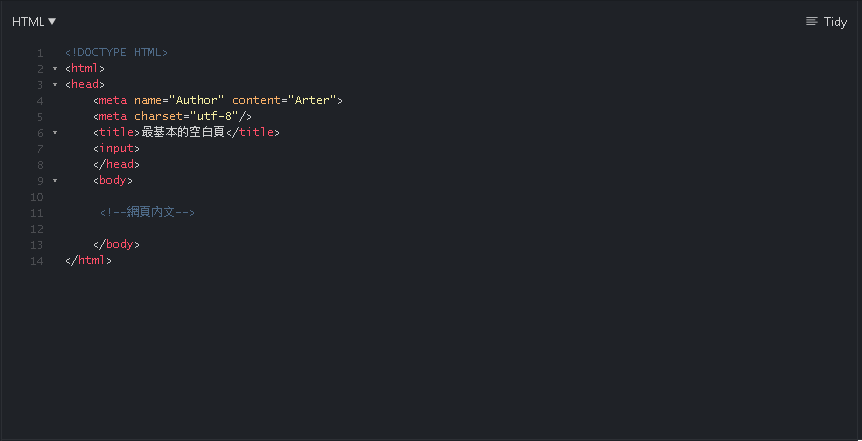Screen dimensions: 862x441
Task: Collapse the title line fold arrow
Action: coord(55,133)
